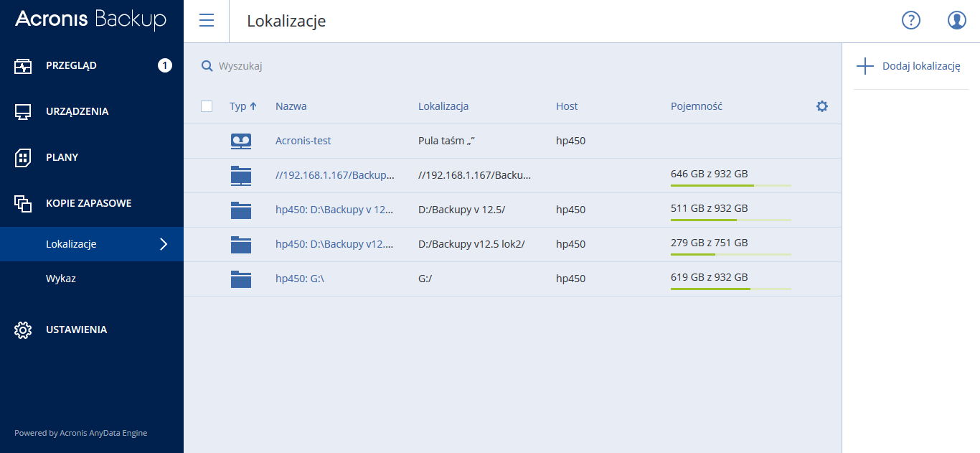Click the network folder icon for 192.168.1.167
Viewport: 980px width, 453px height.
[241, 175]
